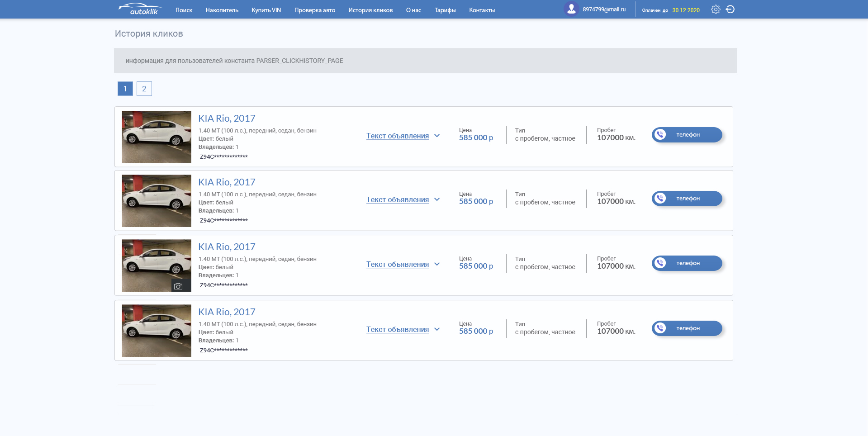Expand ad text chevron in fourth listing
Image resolution: width=868 pixels, height=436 pixels.
click(x=437, y=329)
